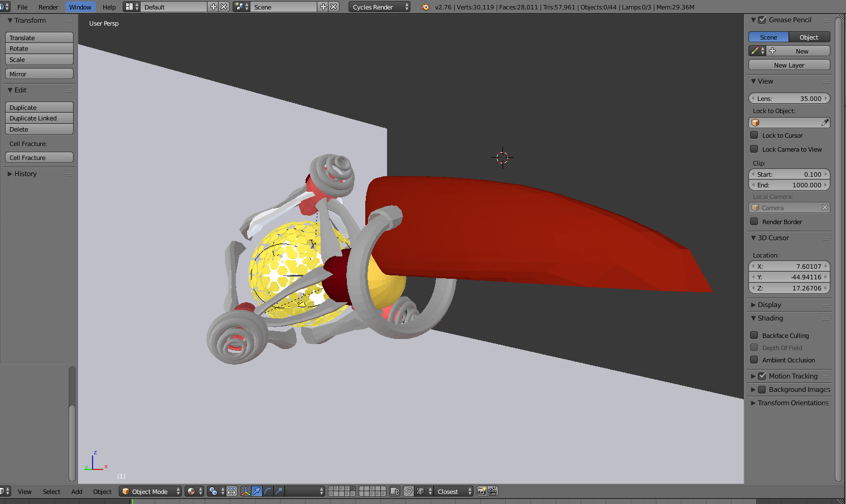Select the scale manipulator icon
The image size is (846, 504).
click(279, 491)
